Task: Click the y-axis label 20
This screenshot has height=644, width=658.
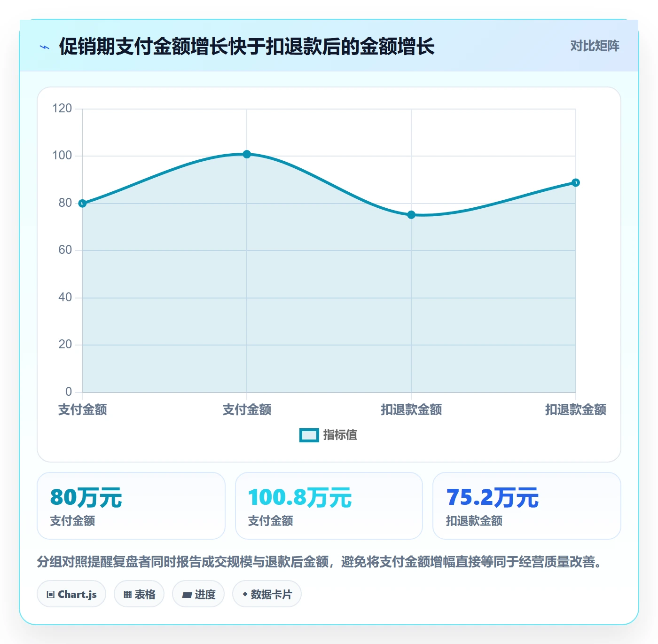Action: pos(65,345)
